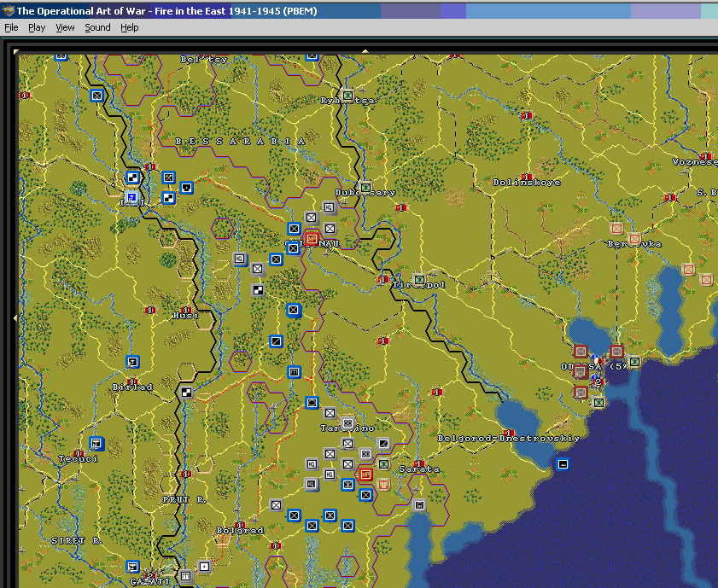Open the View menu
Screen dimensions: 718x588
(x=65, y=27)
